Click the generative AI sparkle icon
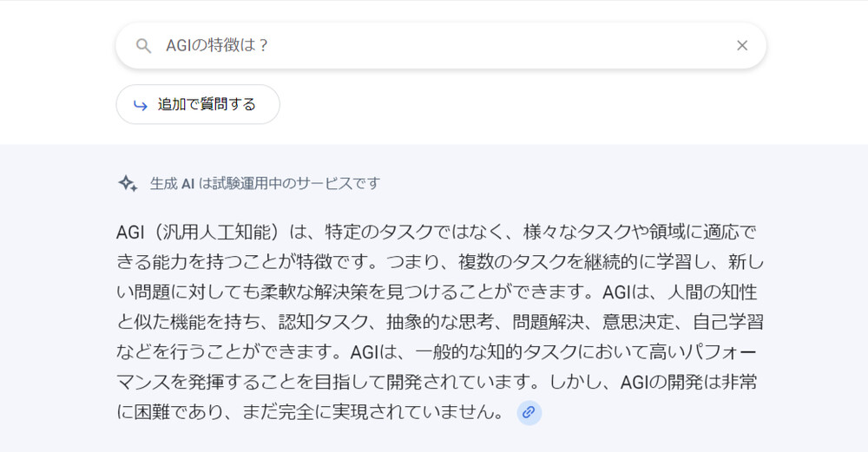The image size is (868, 452). click(x=128, y=183)
